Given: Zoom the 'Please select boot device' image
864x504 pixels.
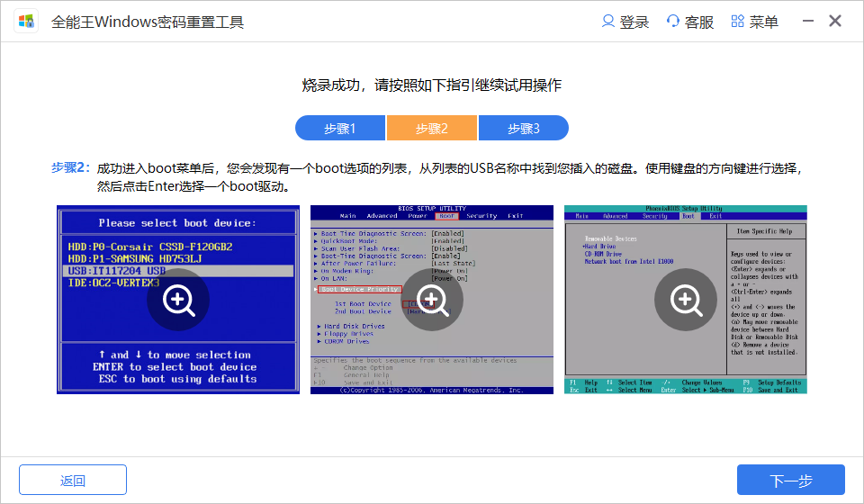Looking at the screenshot, I should pos(178,299).
